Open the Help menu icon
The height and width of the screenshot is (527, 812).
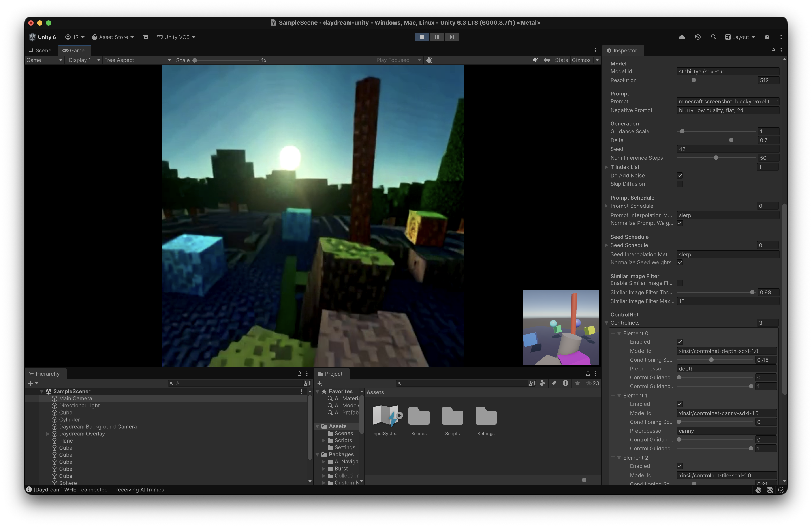point(767,37)
